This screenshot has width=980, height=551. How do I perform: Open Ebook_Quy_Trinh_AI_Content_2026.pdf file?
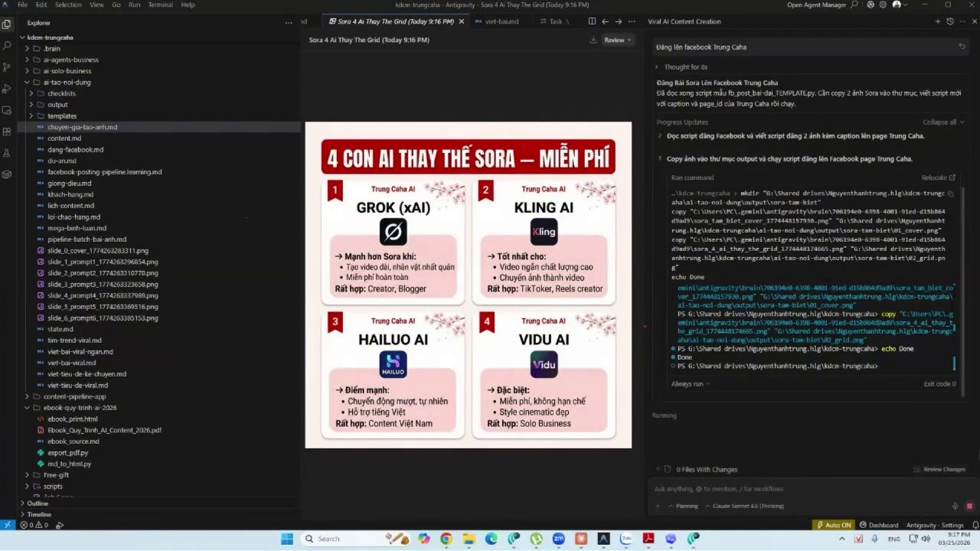pyautogui.click(x=104, y=430)
